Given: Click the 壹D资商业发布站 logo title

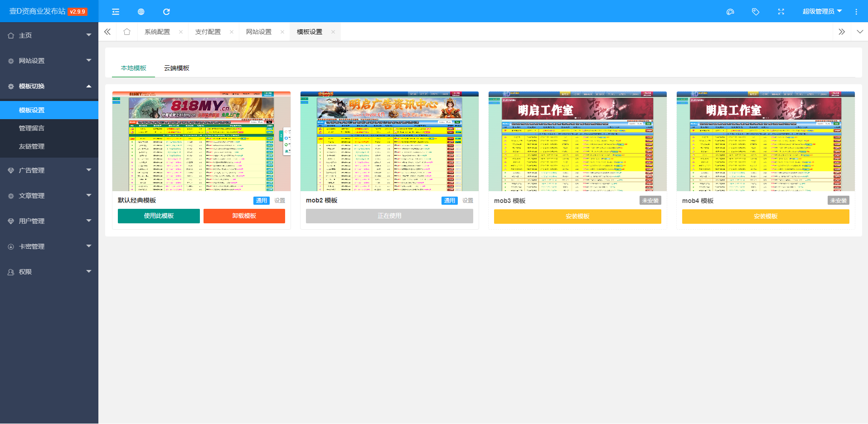Looking at the screenshot, I should [x=38, y=11].
